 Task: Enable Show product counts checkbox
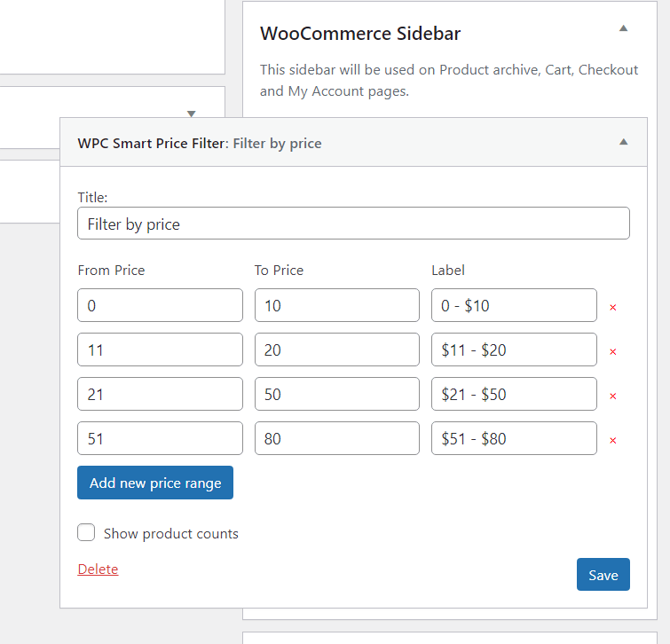(x=86, y=532)
